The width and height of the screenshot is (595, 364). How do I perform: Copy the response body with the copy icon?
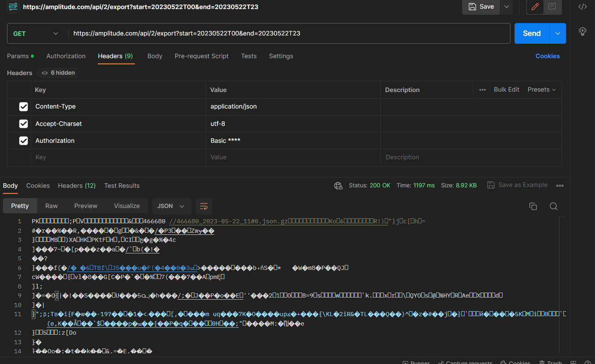[533, 206]
